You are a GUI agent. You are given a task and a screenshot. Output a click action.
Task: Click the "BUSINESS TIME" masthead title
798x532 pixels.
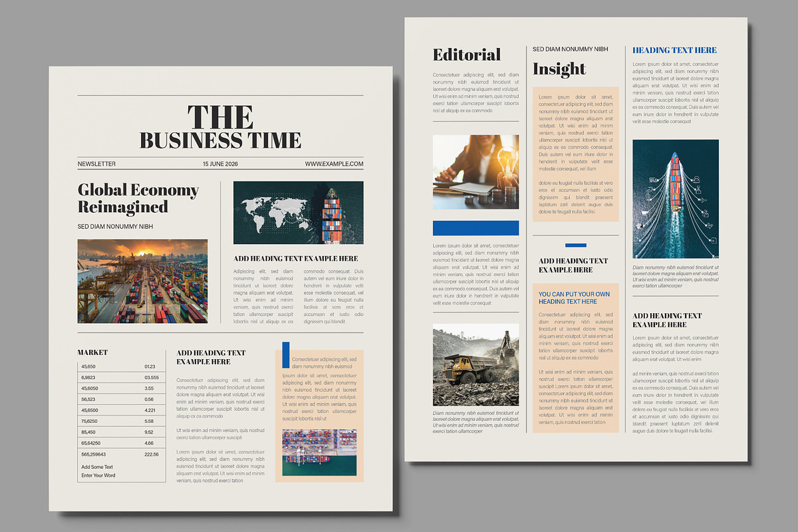coord(220,140)
